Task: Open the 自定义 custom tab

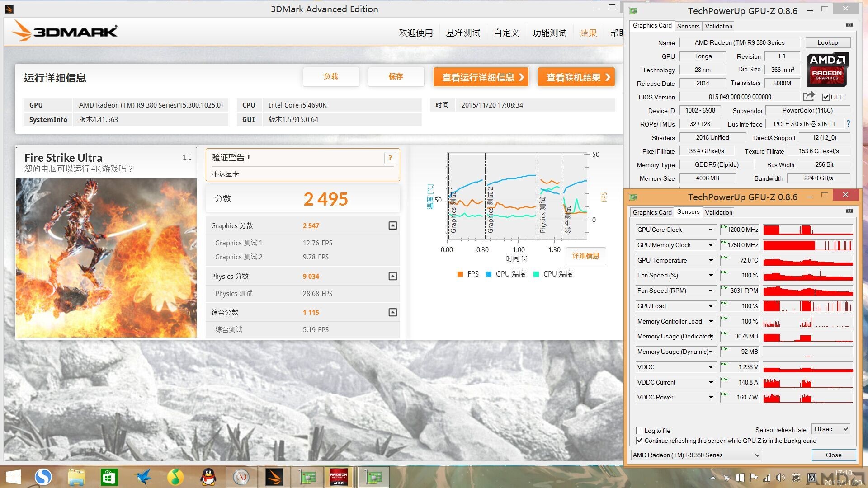Action: tap(506, 33)
